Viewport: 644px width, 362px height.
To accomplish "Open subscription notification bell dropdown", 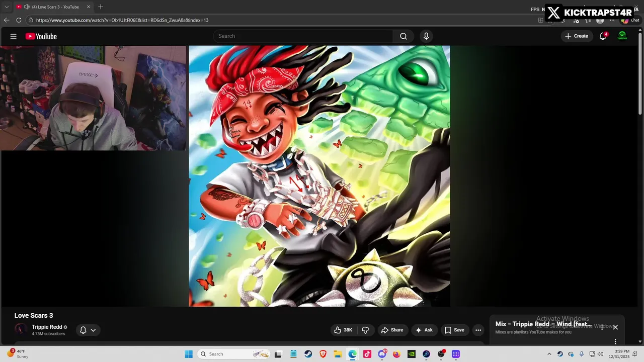I will tap(88, 330).
